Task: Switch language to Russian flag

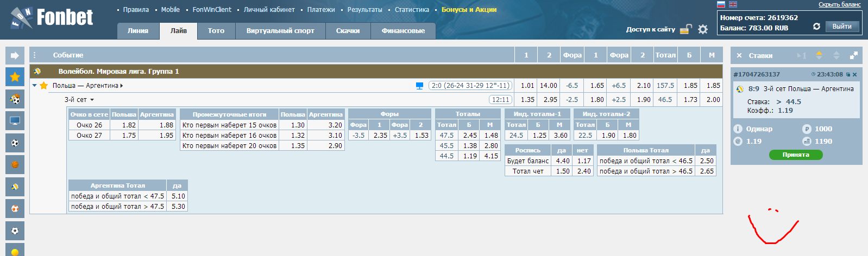Action: coord(721,4)
